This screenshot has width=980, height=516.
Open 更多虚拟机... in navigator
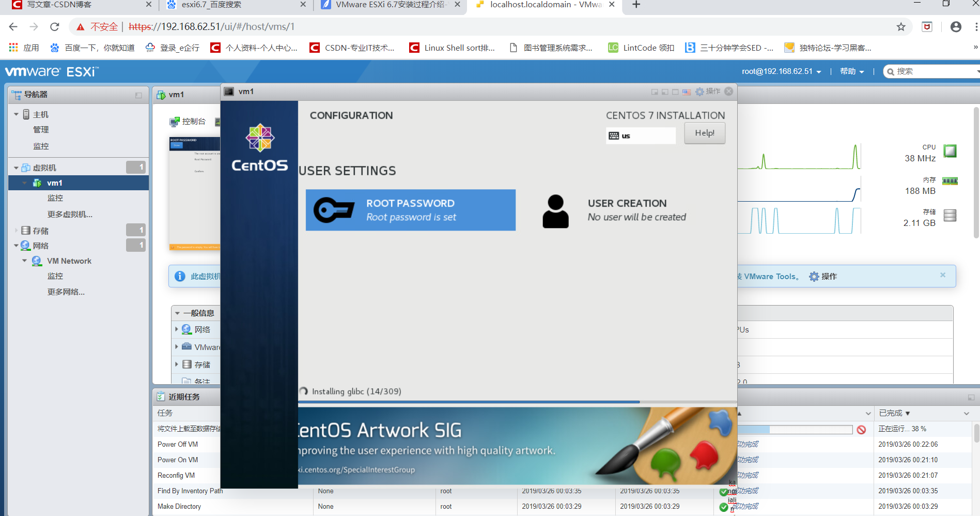pos(70,214)
